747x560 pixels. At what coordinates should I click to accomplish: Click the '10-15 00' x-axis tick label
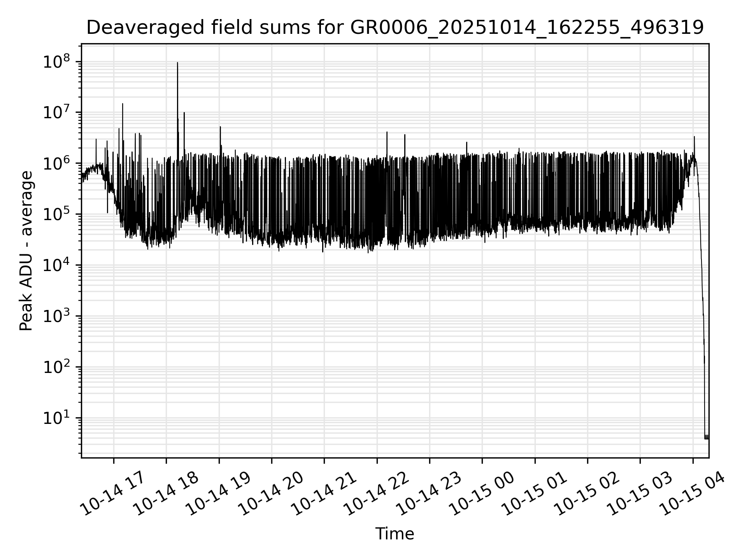tap(482, 494)
